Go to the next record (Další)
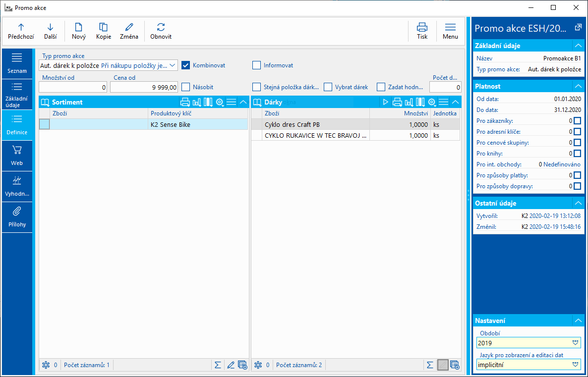588x377 pixels. tap(50, 31)
